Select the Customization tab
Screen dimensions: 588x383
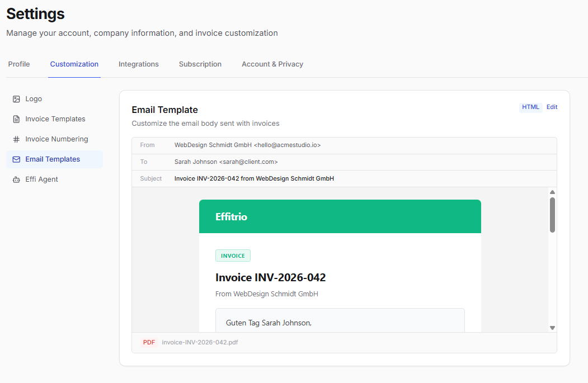(x=74, y=64)
